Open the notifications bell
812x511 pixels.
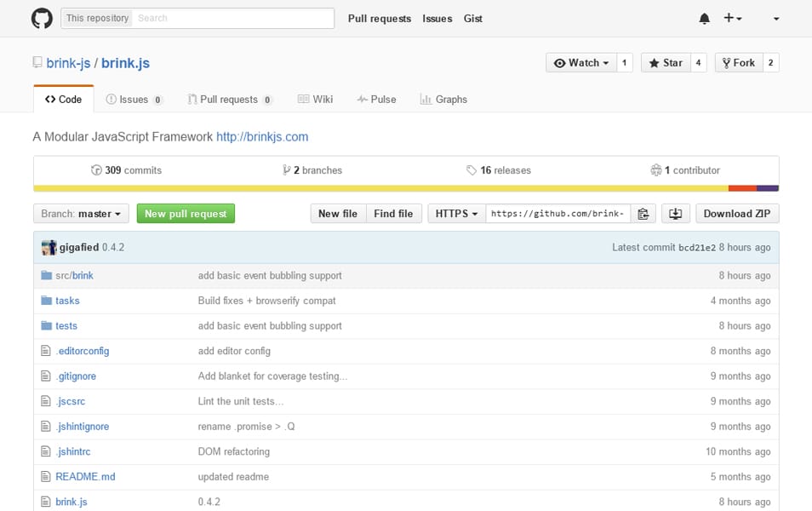pos(704,18)
